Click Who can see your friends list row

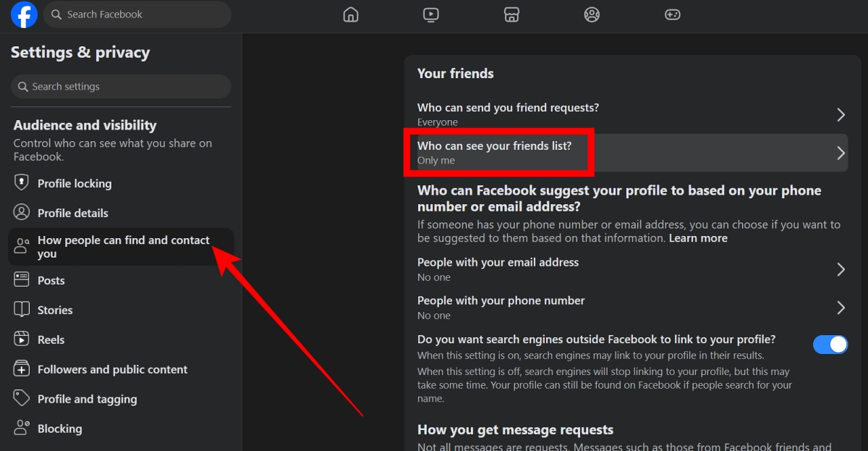click(632, 153)
